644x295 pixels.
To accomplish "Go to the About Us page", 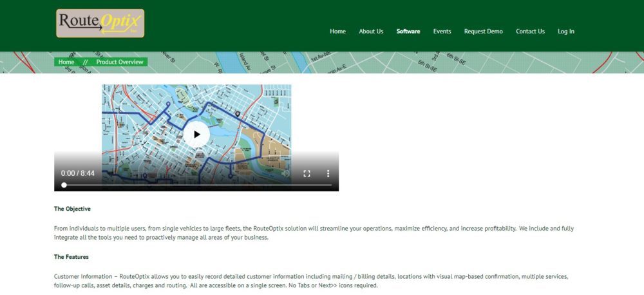I will point(371,32).
